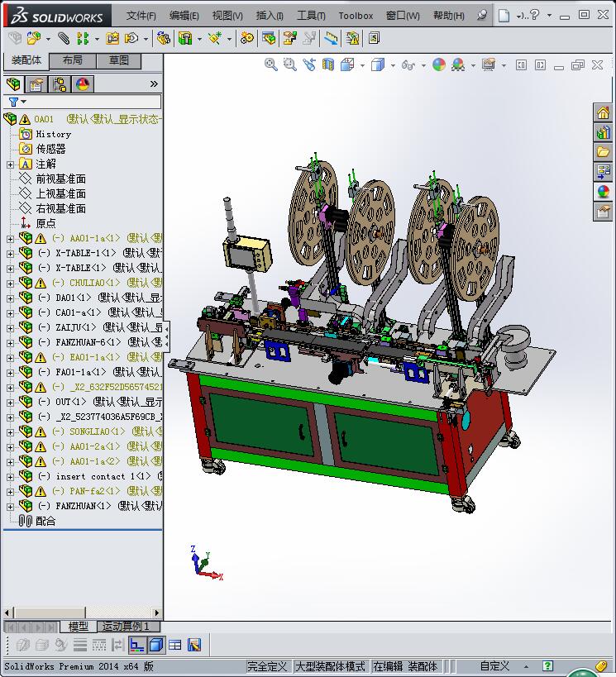Click the pencil document icon on the bottom toolbar
This screenshot has width=616, height=677.
(x=194, y=645)
